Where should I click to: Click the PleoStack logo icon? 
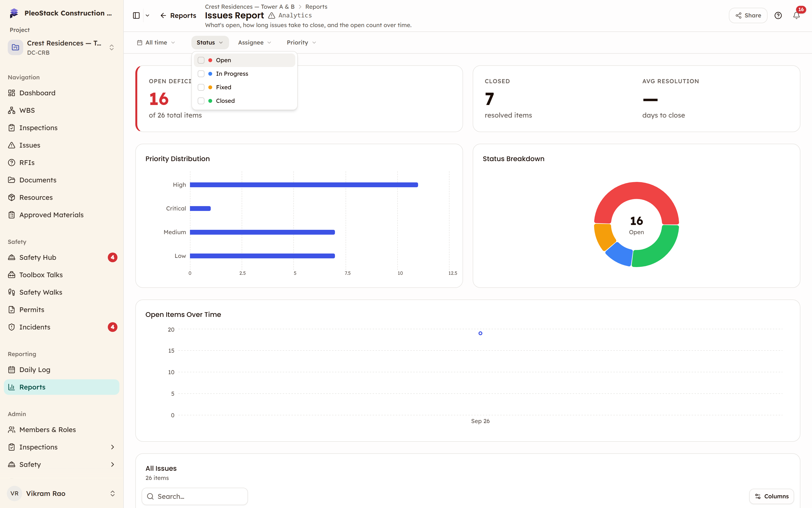[14, 13]
